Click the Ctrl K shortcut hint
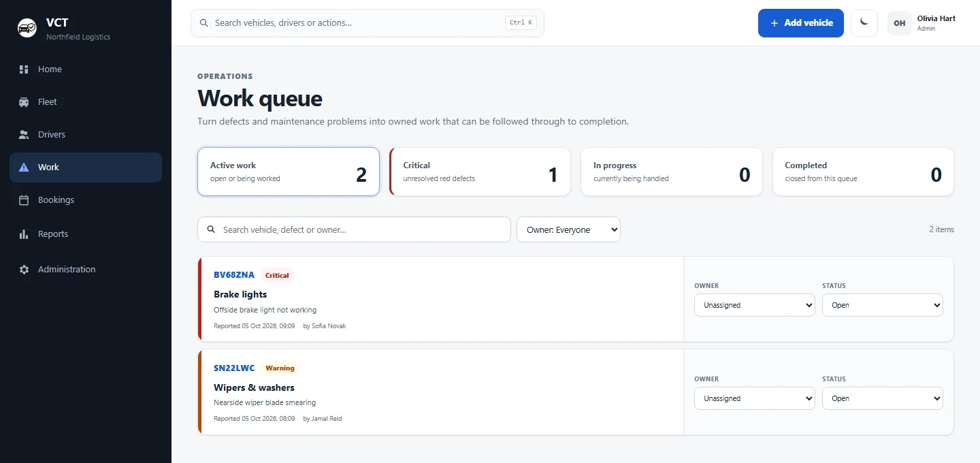The image size is (980, 463). [521, 23]
